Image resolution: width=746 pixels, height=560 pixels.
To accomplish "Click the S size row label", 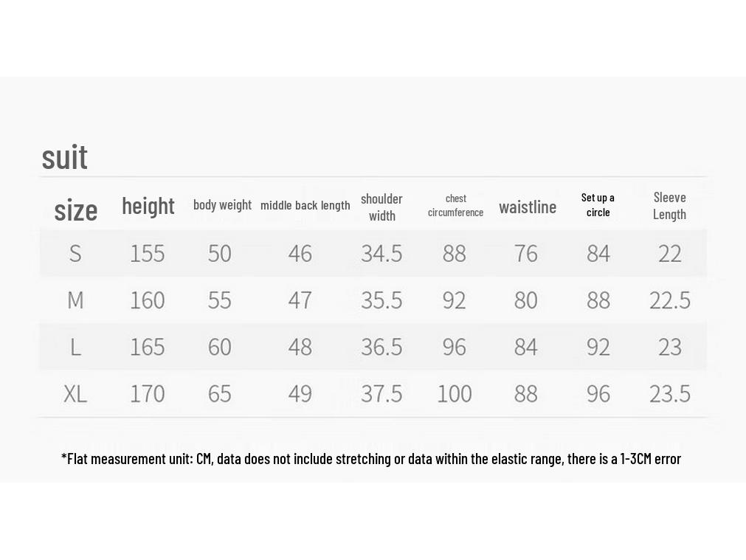I will 75,253.
